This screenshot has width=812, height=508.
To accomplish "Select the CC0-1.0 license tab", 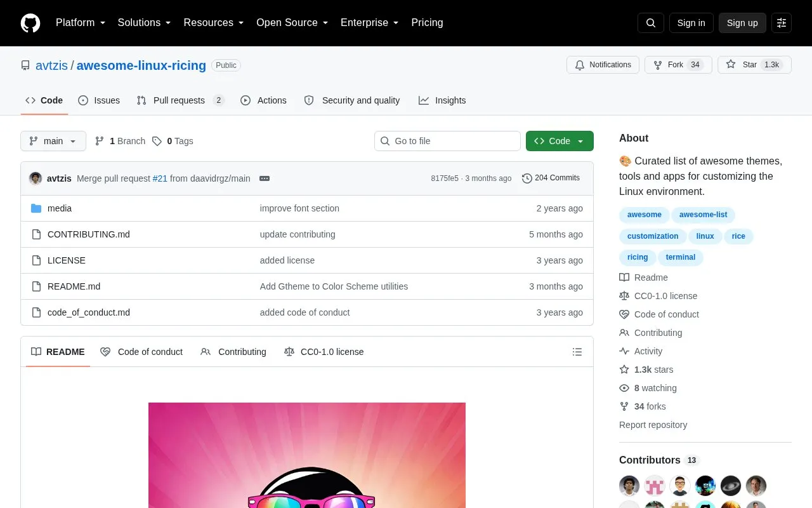I will (324, 352).
